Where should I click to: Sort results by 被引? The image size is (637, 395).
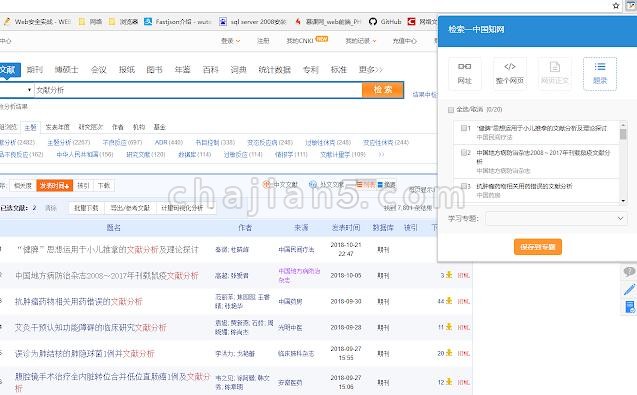pyautogui.click(x=83, y=186)
